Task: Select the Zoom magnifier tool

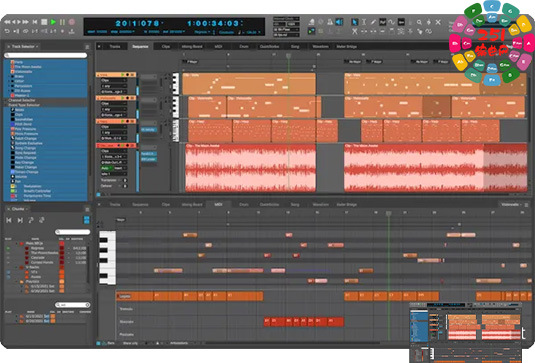Action: click(x=419, y=22)
